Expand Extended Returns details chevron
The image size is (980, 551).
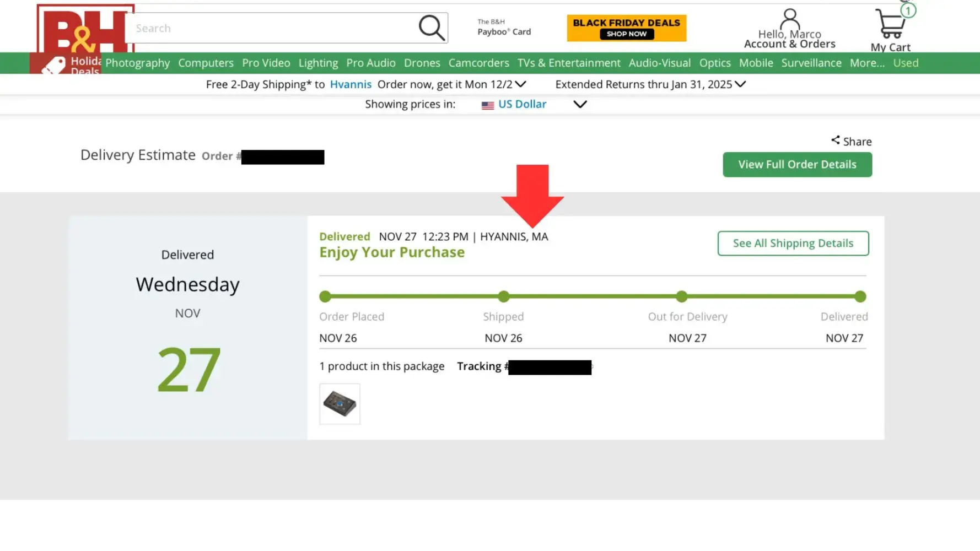tap(740, 84)
